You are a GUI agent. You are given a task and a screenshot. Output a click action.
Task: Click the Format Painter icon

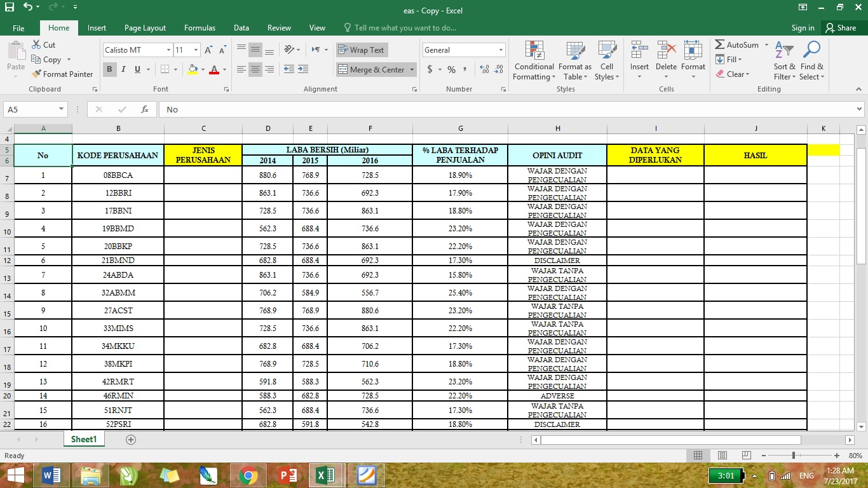36,74
